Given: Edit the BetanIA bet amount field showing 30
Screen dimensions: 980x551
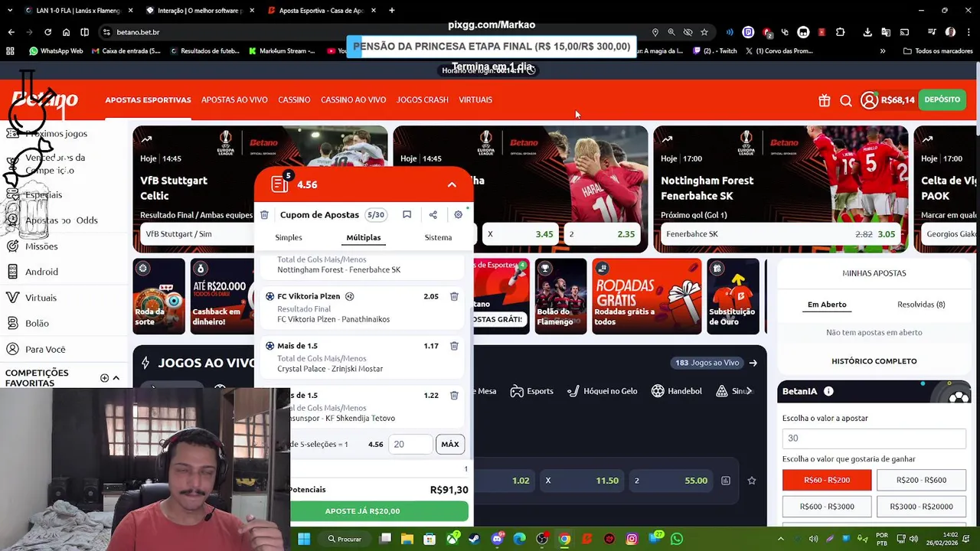Looking at the screenshot, I should pyautogui.click(x=874, y=439).
